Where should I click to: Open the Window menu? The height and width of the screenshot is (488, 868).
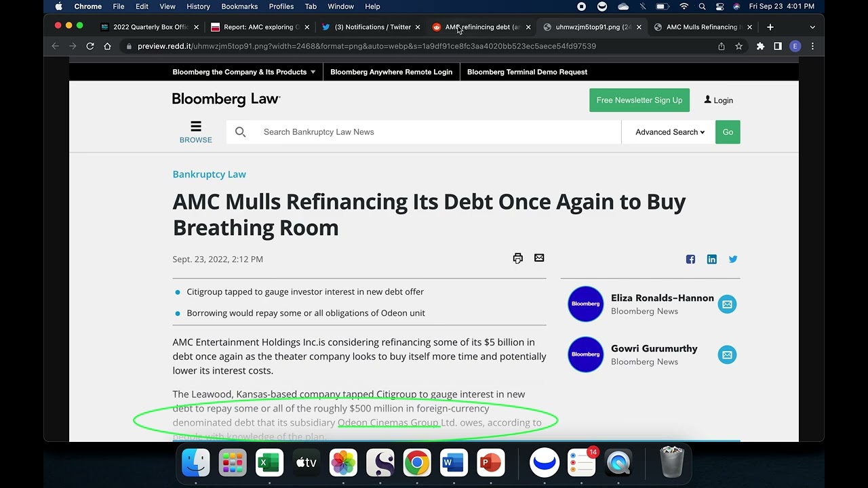point(340,6)
